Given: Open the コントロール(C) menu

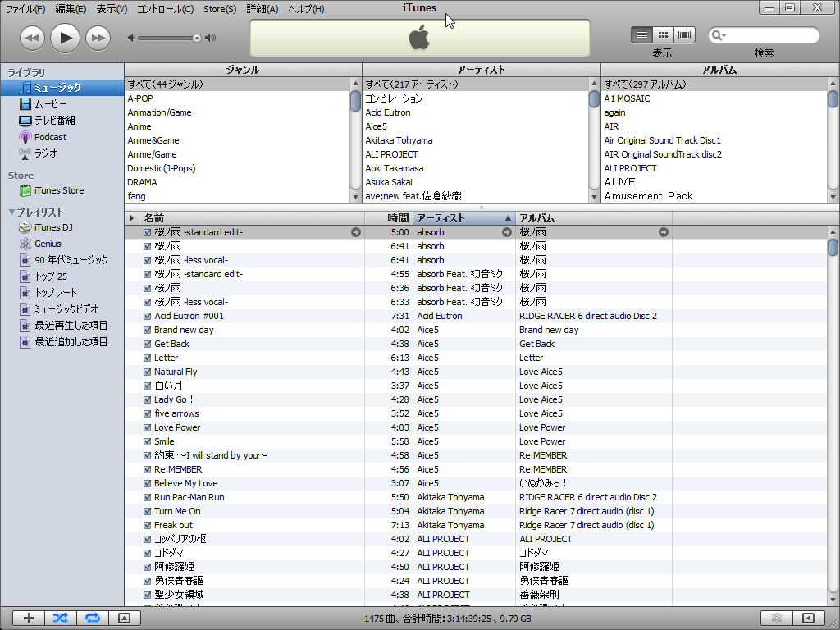Looking at the screenshot, I should 165,9.
